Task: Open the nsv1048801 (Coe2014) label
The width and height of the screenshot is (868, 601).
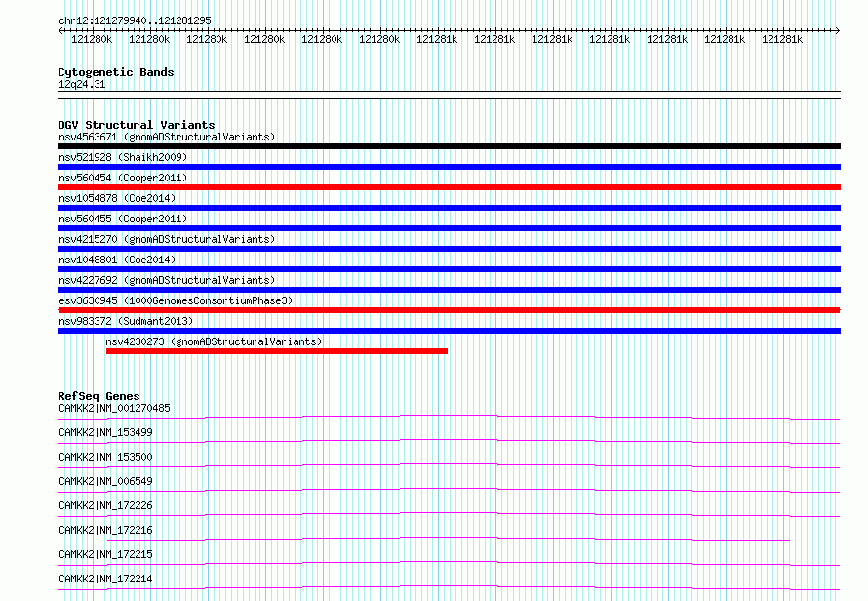Action: click(x=117, y=260)
